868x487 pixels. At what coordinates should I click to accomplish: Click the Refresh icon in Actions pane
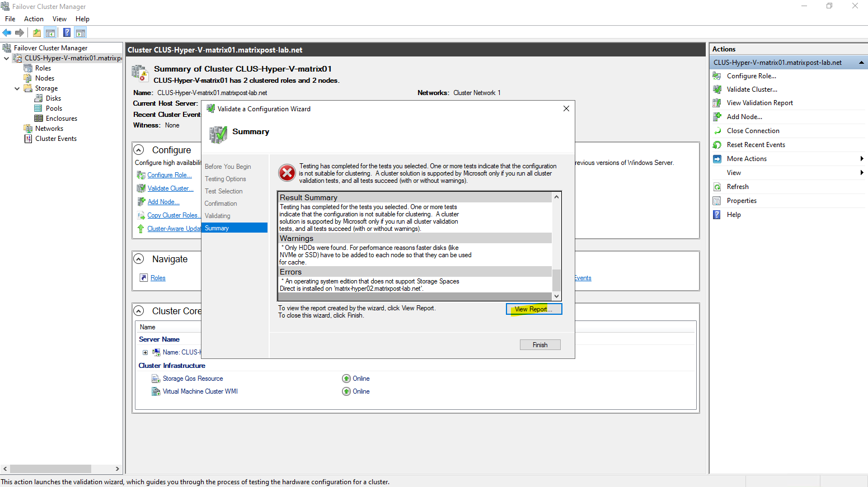point(717,187)
